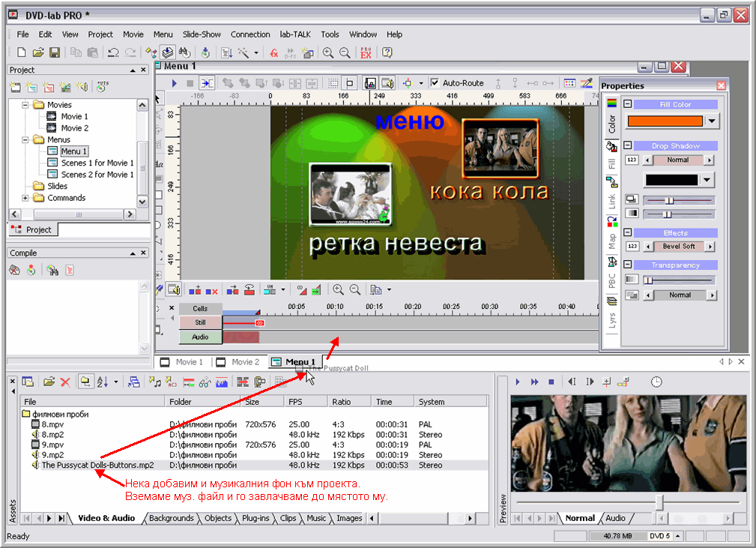
Task: Collapse the Movies tree folder
Action: click(25, 105)
